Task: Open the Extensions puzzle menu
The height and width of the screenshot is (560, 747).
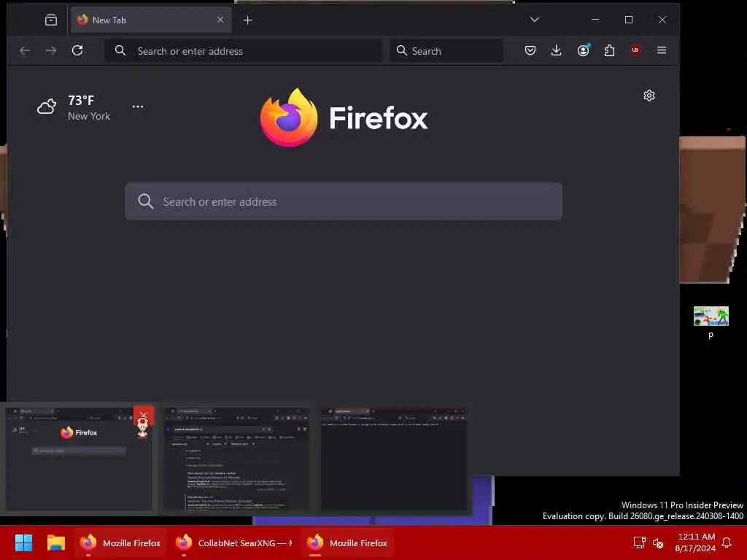Action: click(x=609, y=50)
